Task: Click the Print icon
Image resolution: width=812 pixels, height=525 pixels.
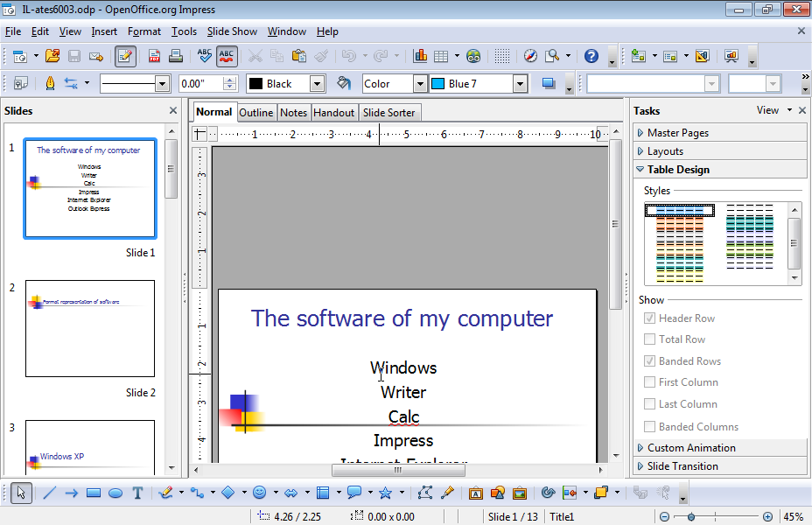Action: (x=176, y=56)
